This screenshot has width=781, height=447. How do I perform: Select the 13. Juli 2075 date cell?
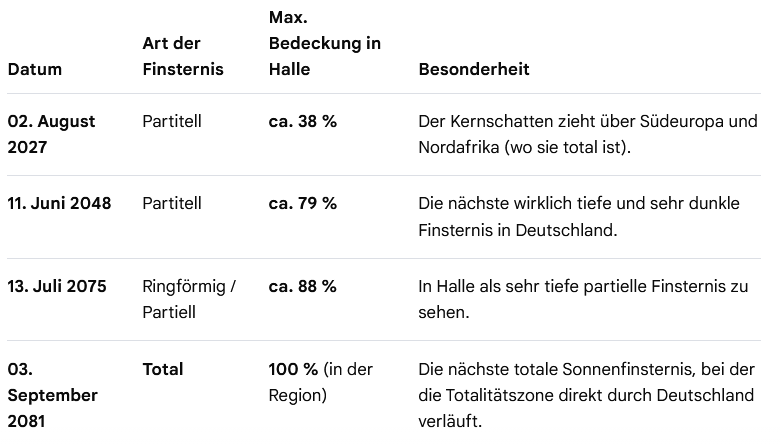click(57, 286)
